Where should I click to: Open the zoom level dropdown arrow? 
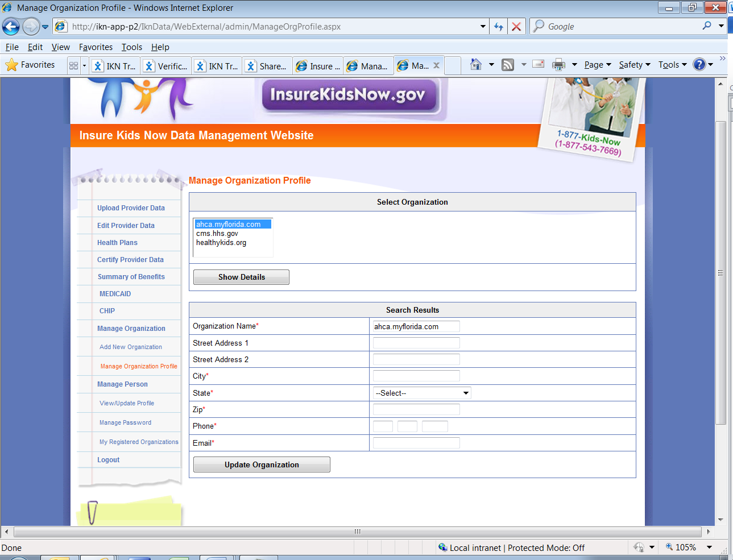(x=709, y=547)
